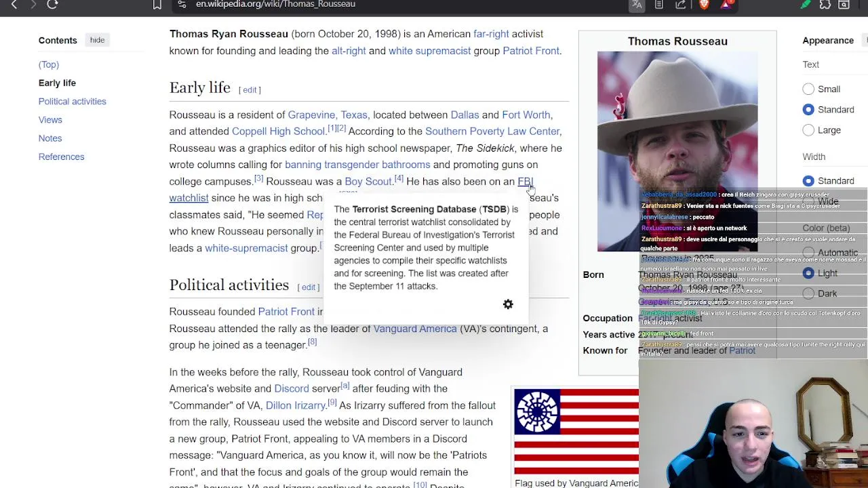Viewport: 868px width, 488px height.
Task: Open Thomas Rousseau infobox photo
Action: (677, 151)
